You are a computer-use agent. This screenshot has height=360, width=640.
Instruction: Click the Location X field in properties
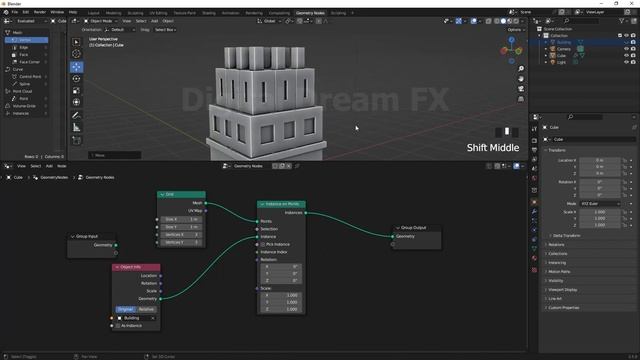pos(600,160)
